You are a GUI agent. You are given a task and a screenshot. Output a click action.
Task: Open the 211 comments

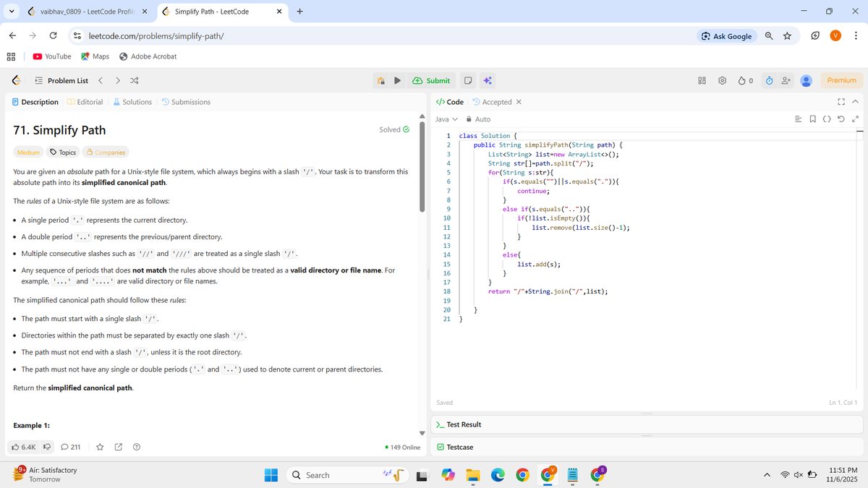coord(71,447)
